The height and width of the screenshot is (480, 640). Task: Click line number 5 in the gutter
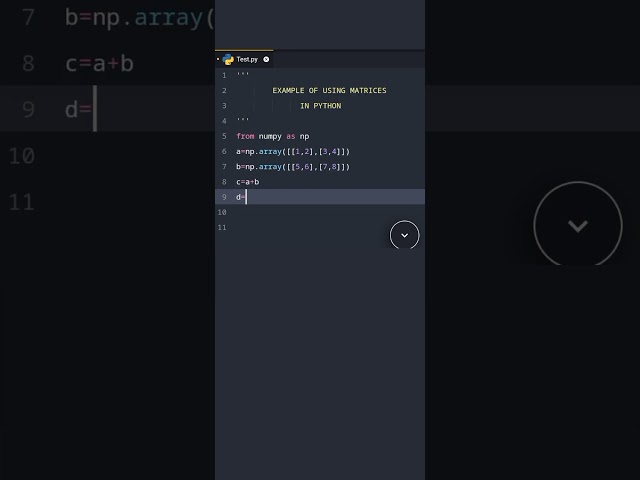(224, 136)
